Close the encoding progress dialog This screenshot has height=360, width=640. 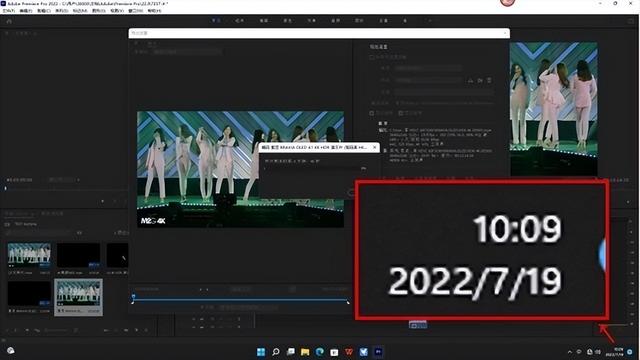(x=374, y=147)
